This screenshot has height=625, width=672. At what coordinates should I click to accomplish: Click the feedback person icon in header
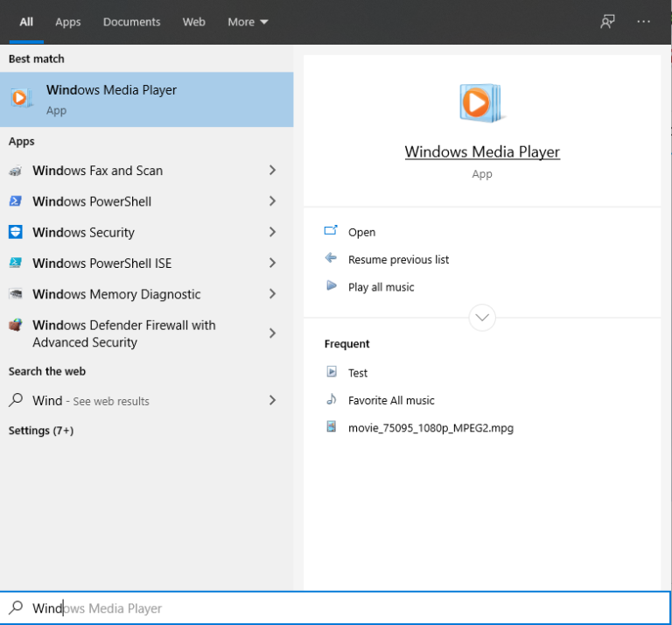607,22
